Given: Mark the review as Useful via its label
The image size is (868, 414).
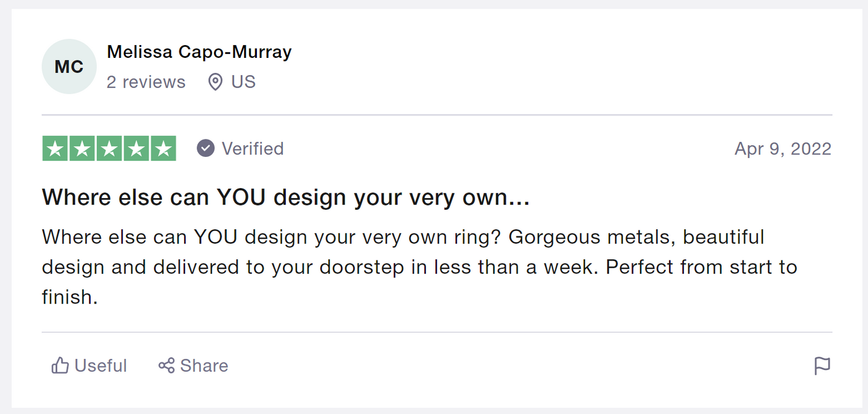Looking at the screenshot, I should click(x=101, y=366).
